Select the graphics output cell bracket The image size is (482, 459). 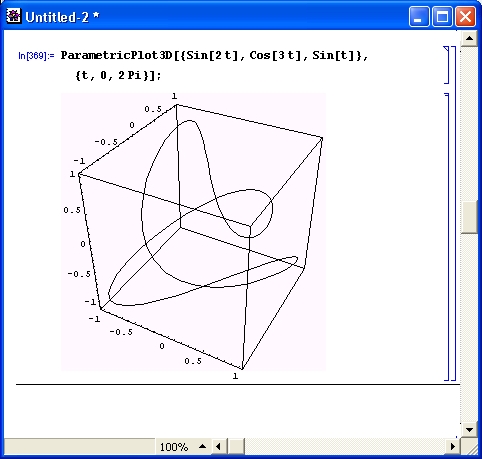pyautogui.click(x=447, y=237)
